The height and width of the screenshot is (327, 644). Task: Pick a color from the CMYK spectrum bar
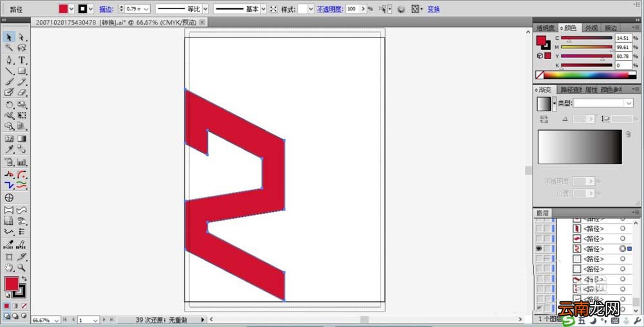[x=586, y=75]
